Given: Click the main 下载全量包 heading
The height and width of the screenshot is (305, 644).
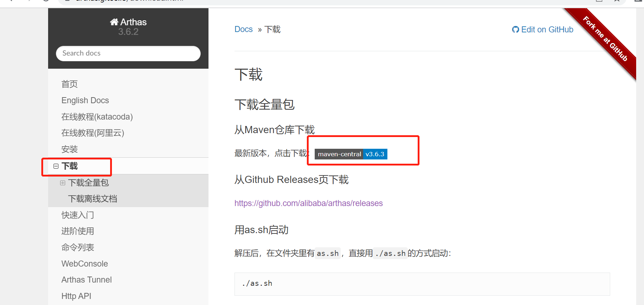Looking at the screenshot, I should (x=264, y=105).
